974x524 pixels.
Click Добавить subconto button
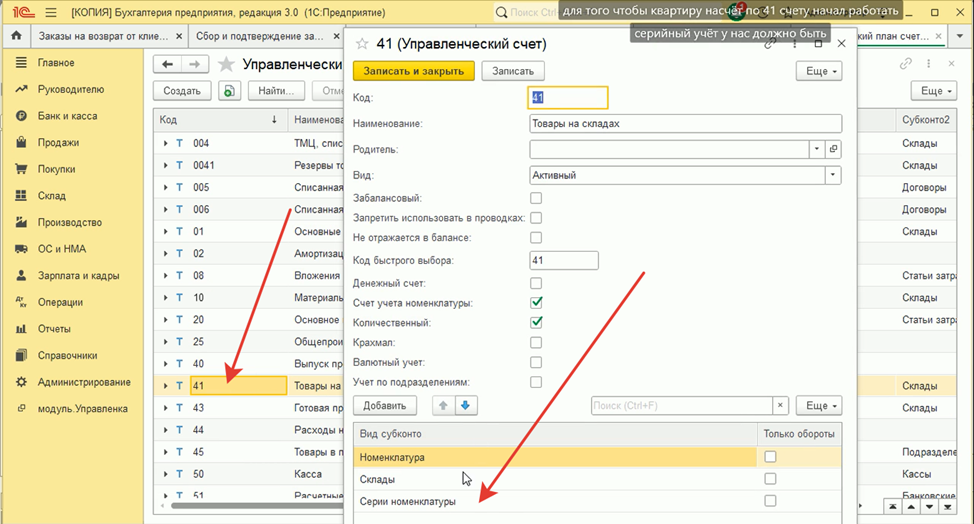pyautogui.click(x=385, y=405)
